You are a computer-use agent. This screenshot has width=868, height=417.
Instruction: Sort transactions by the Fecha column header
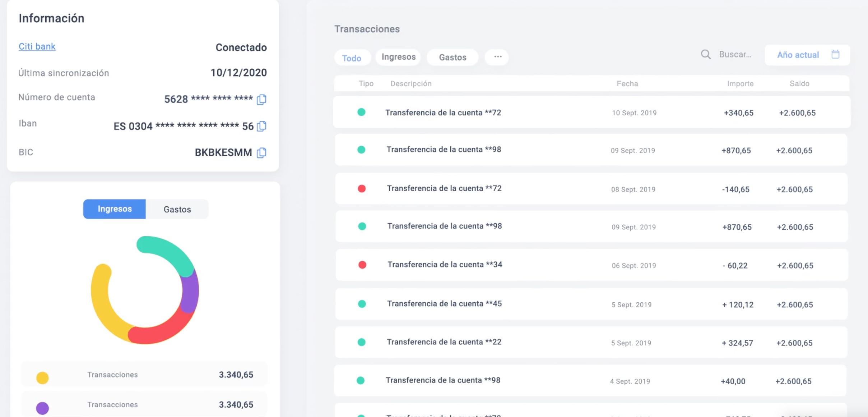tap(627, 83)
